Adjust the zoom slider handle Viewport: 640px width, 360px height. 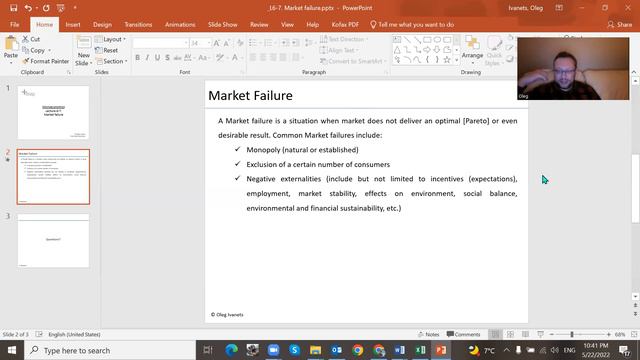[x=572, y=334]
